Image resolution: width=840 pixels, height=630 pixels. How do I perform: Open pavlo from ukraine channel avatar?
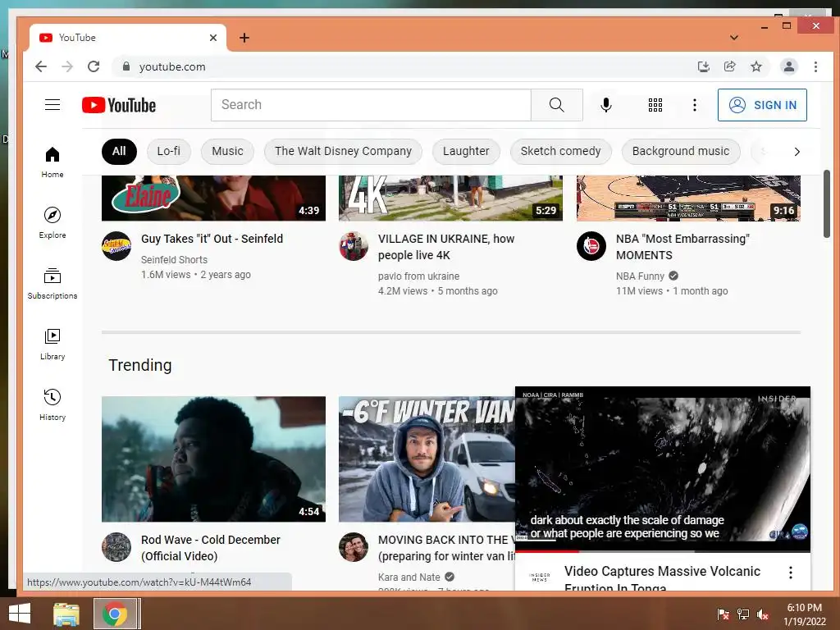(354, 246)
